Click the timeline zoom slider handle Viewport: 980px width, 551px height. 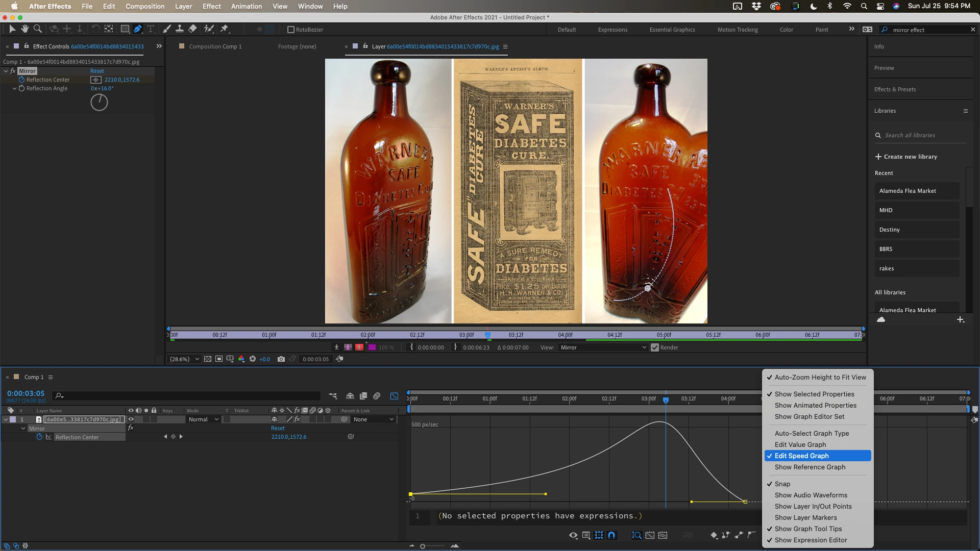coord(423,546)
